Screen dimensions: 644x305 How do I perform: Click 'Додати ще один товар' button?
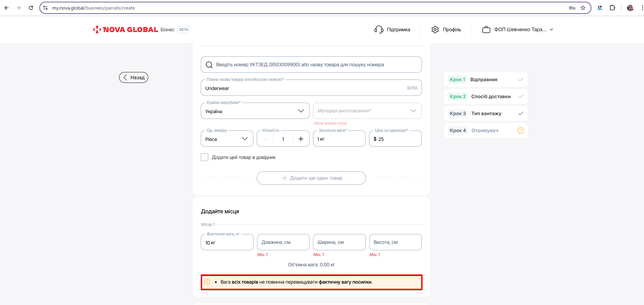311,178
